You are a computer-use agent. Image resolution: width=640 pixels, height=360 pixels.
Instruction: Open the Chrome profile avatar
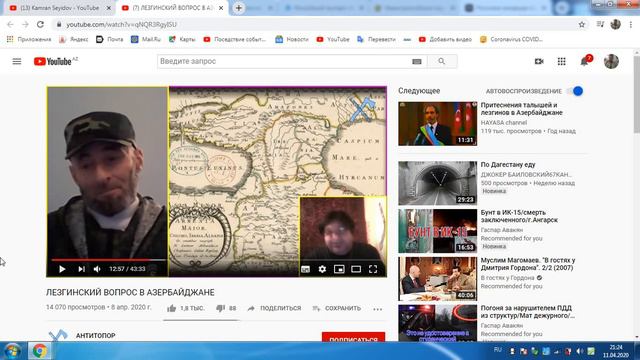point(616,24)
